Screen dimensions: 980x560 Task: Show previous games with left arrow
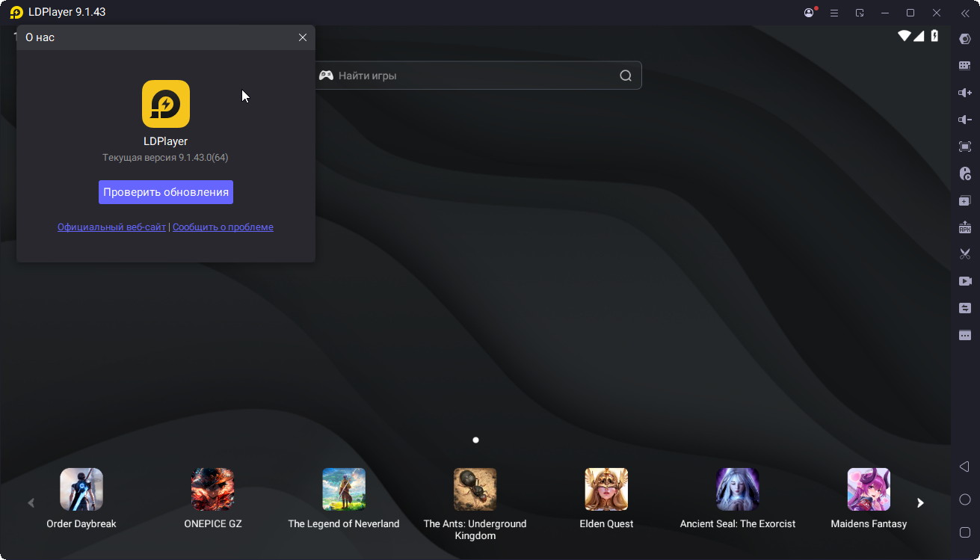pos(31,503)
